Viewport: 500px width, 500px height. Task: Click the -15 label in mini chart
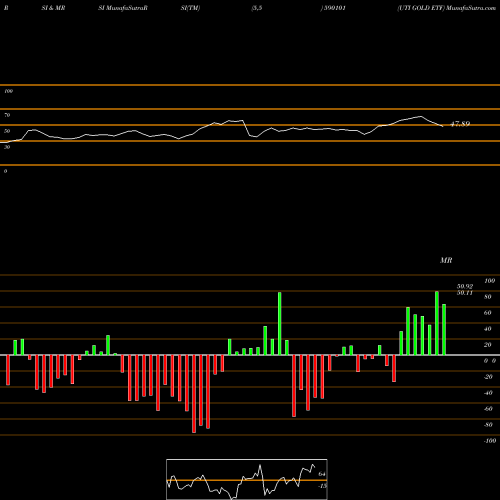(322, 486)
